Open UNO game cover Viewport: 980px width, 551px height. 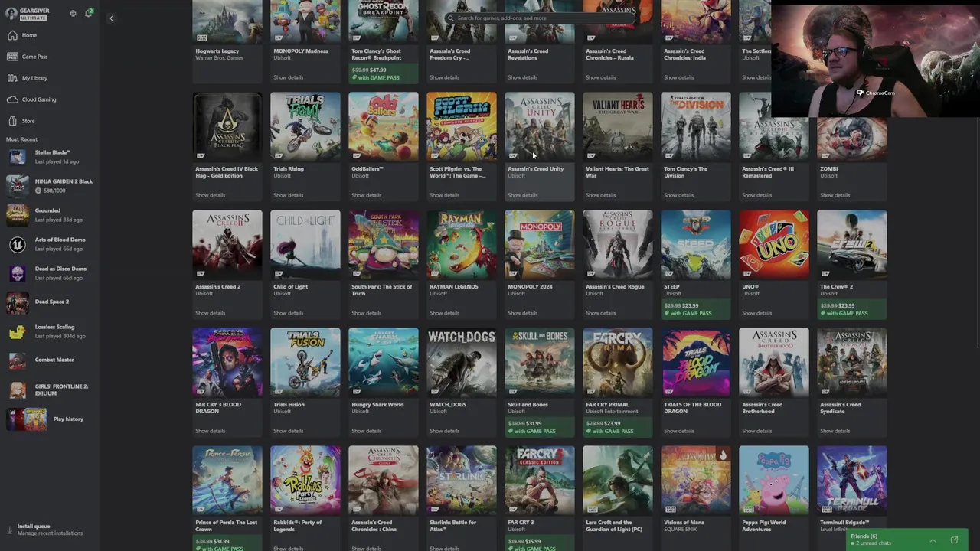[774, 245]
